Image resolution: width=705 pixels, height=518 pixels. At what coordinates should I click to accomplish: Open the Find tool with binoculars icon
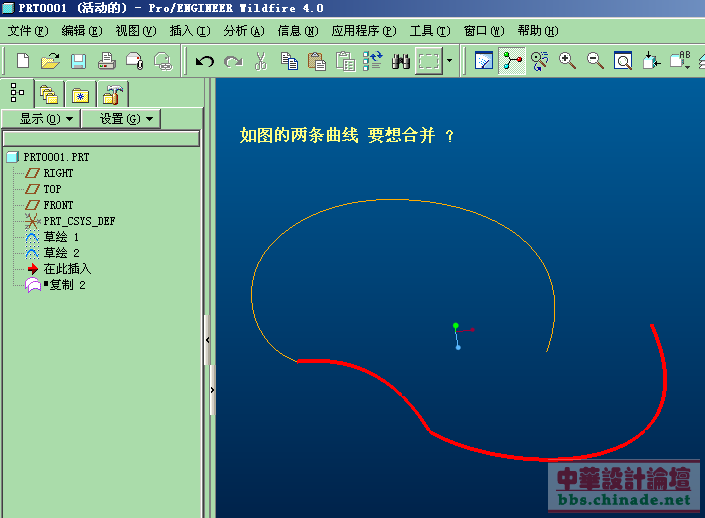point(401,61)
